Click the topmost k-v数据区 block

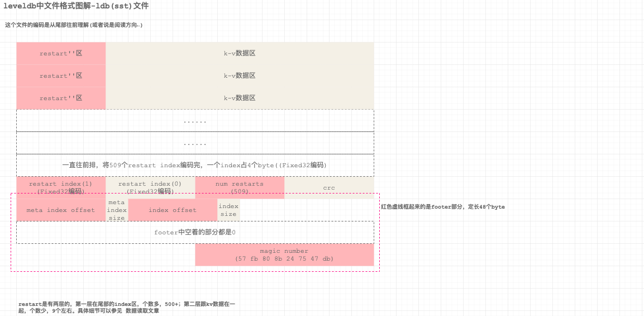coord(240,53)
